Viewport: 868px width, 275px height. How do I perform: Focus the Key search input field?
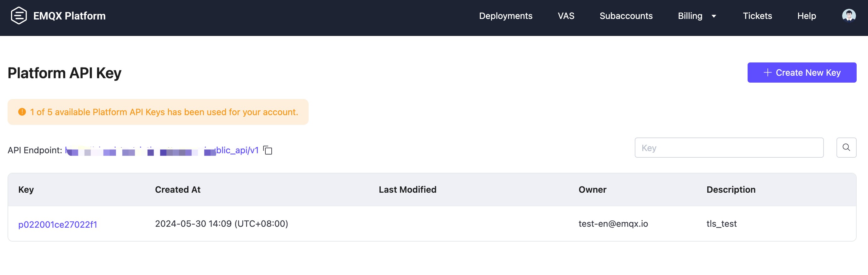pyautogui.click(x=729, y=148)
